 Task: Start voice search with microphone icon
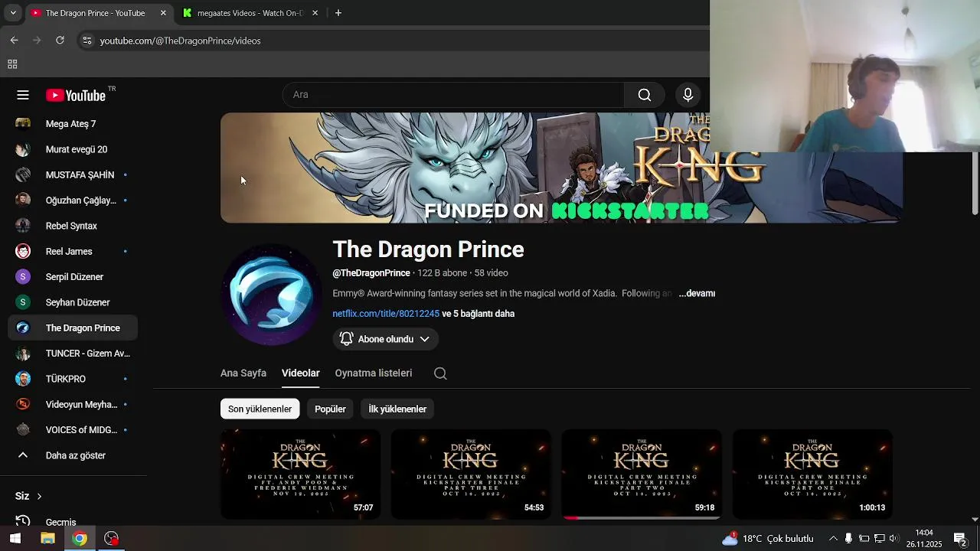688,95
